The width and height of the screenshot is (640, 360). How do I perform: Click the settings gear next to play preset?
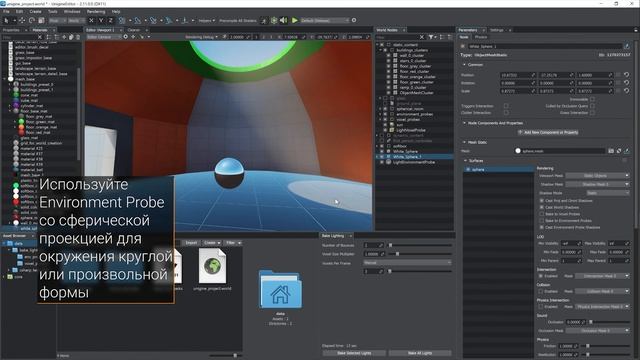click(354, 20)
